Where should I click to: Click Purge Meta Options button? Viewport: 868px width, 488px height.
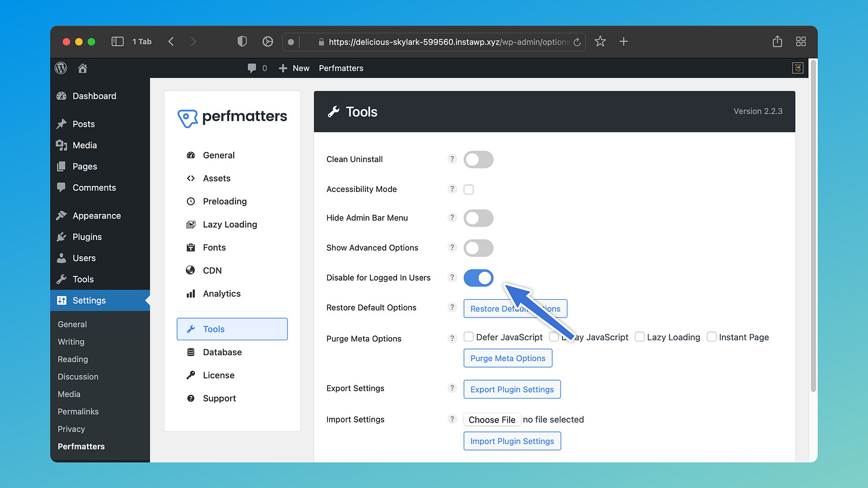point(508,358)
